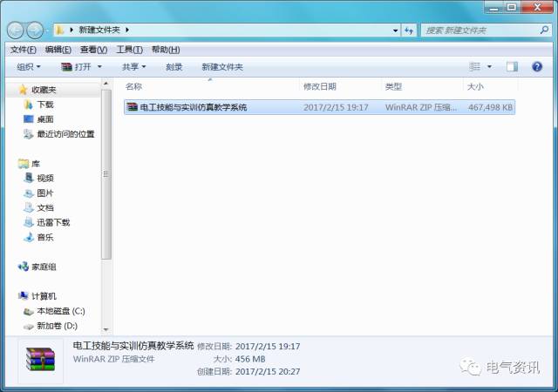The width and height of the screenshot is (558, 392).
Task: Open the Help question mark icon
Action: 537,66
